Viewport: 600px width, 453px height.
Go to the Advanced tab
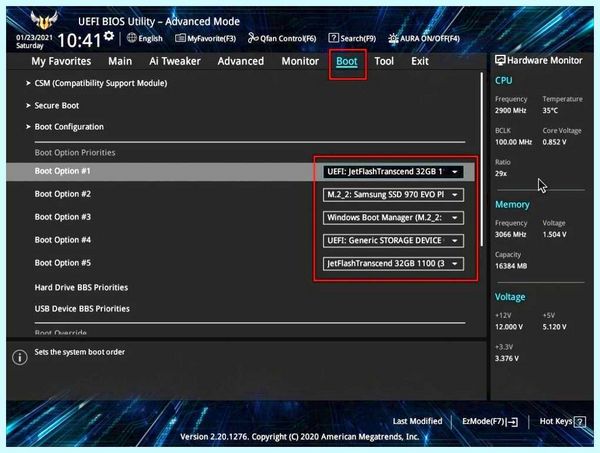point(241,61)
